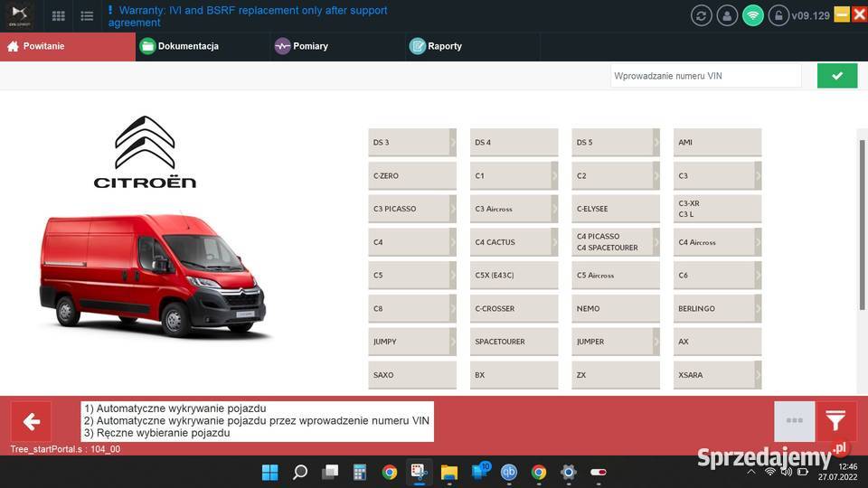Click the VIN number input field
The width and height of the screenshot is (868, 488).
click(x=706, y=76)
